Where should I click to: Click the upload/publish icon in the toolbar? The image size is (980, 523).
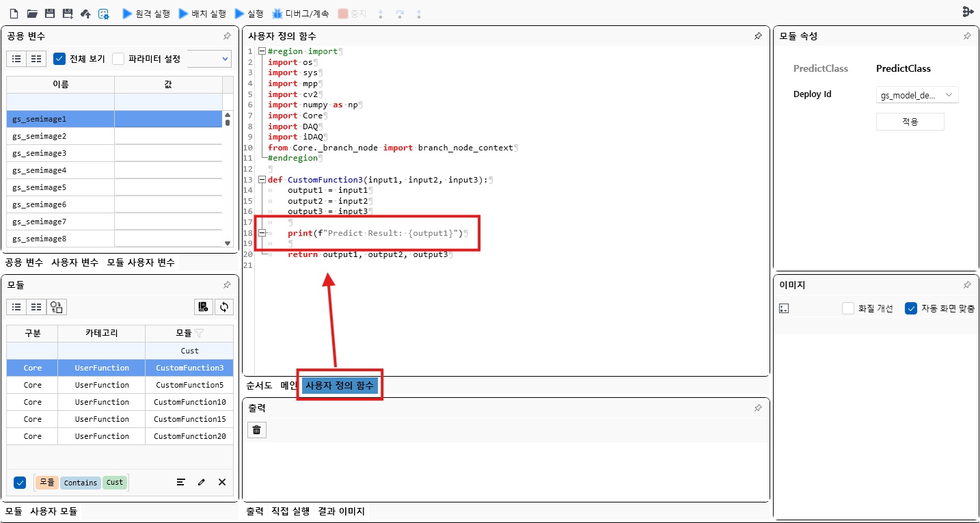[x=85, y=13]
